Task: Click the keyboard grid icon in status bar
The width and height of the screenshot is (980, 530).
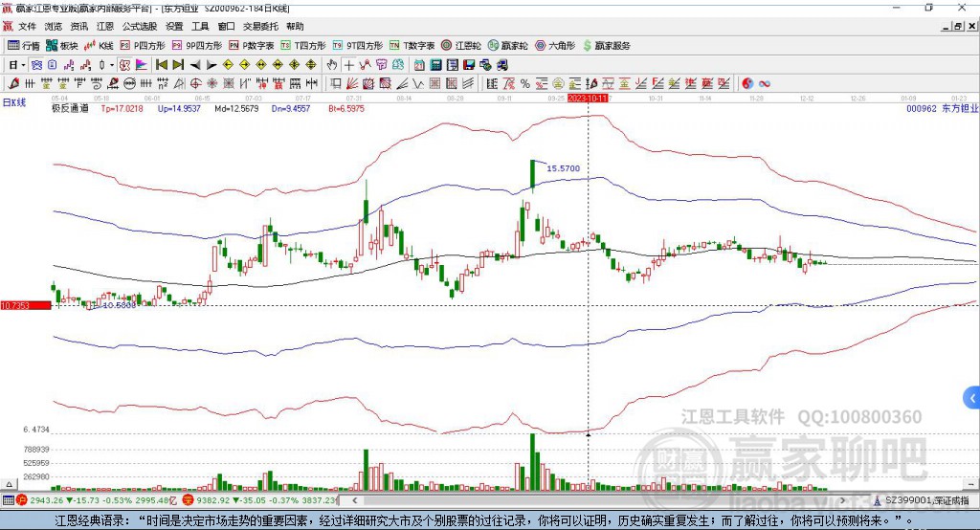Action: coord(8,500)
